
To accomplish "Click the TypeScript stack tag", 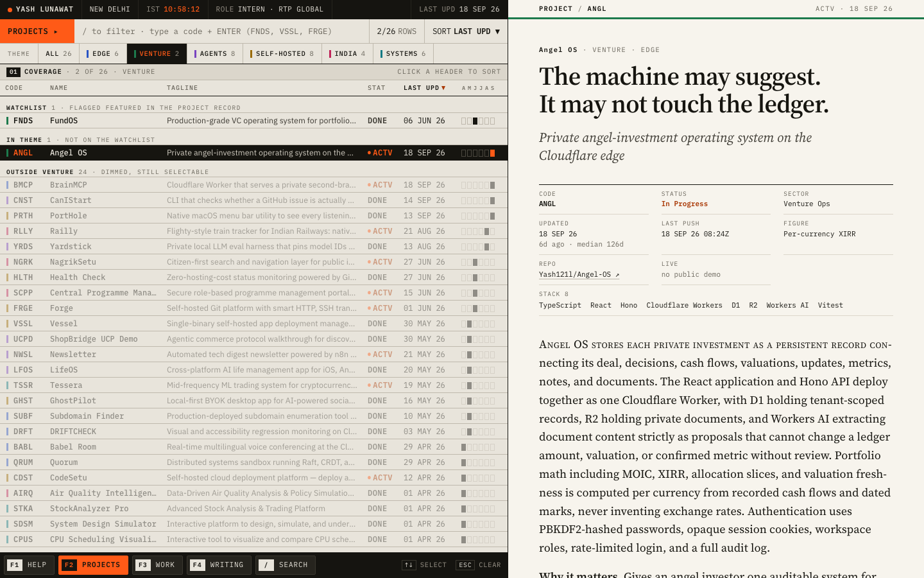I will tap(560, 306).
